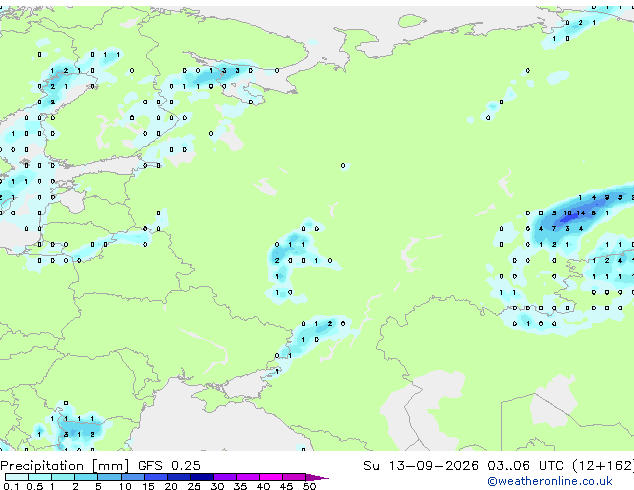
Task: Select the legend swatch between 0.1 and 0.5
Action: [x=17, y=477]
